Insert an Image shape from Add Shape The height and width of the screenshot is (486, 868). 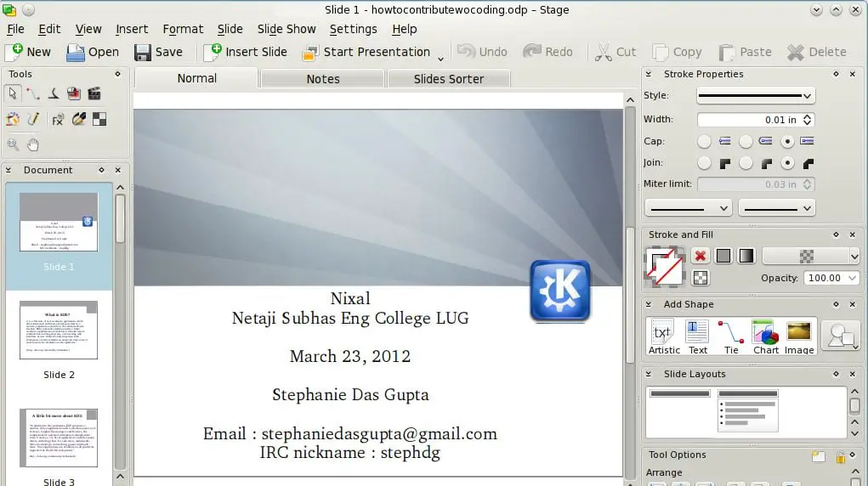(x=799, y=336)
